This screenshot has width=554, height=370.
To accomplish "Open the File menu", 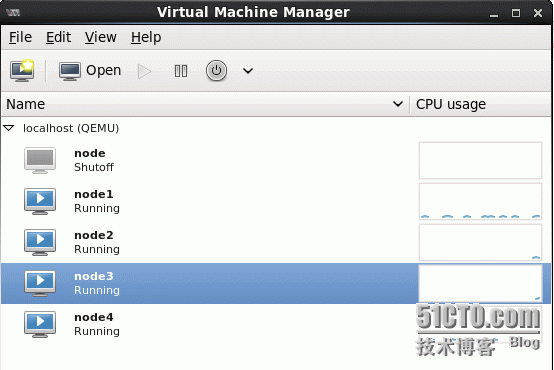I will coord(20,37).
